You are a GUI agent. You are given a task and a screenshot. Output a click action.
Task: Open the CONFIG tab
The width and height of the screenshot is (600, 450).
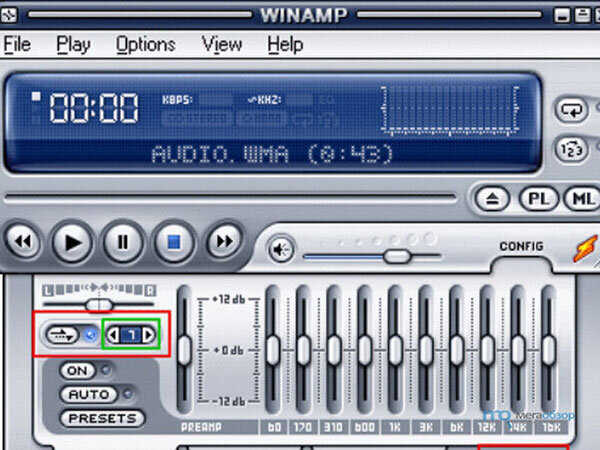[x=521, y=246]
